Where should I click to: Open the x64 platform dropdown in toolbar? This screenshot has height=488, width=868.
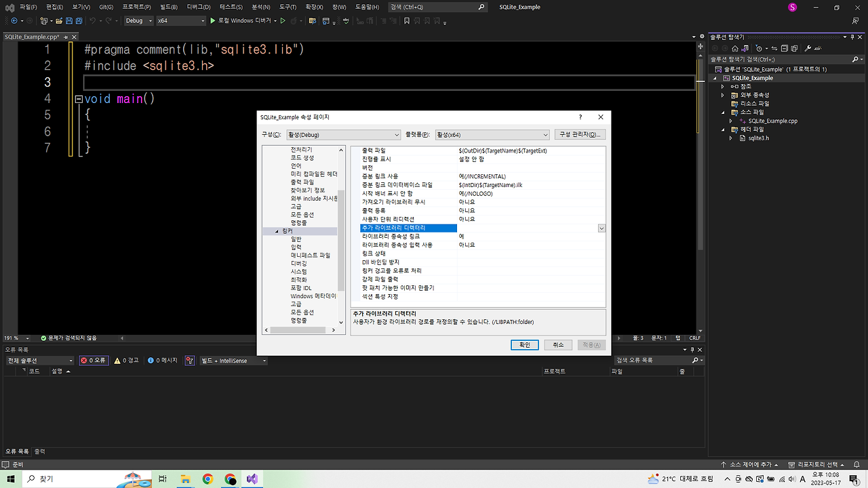(x=180, y=20)
